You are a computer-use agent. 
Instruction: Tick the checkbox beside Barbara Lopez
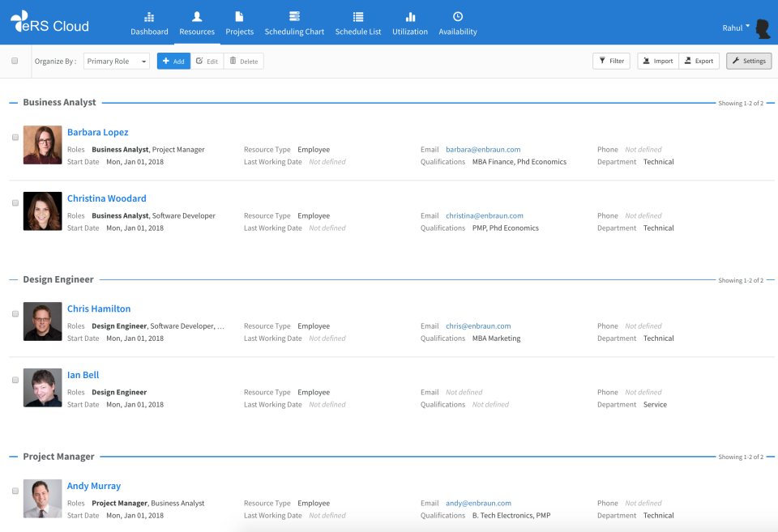click(x=15, y=138)
